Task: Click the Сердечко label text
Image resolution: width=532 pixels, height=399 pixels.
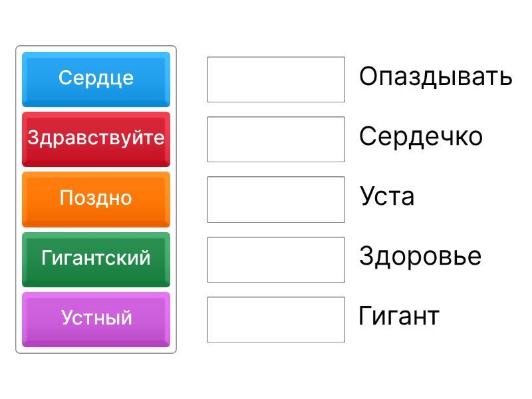Action: click(420, 137)
